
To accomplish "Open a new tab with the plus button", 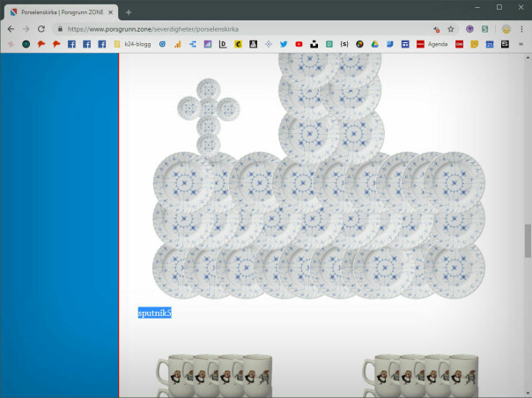I will coord(129,12).
